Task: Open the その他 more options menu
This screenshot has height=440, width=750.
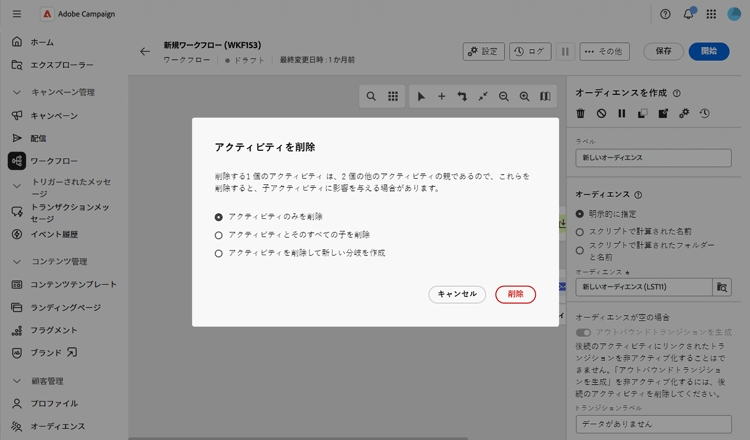Action: 605,52
